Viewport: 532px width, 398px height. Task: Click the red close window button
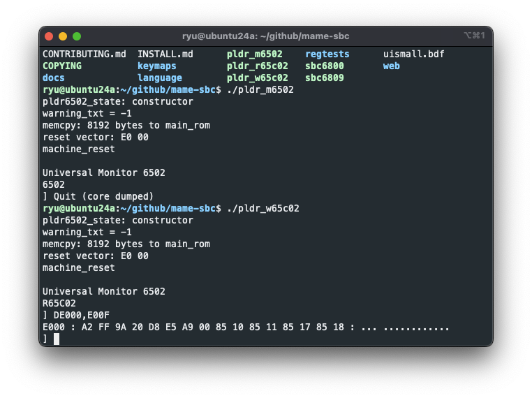pyautogui.click(x=49, y=36)
